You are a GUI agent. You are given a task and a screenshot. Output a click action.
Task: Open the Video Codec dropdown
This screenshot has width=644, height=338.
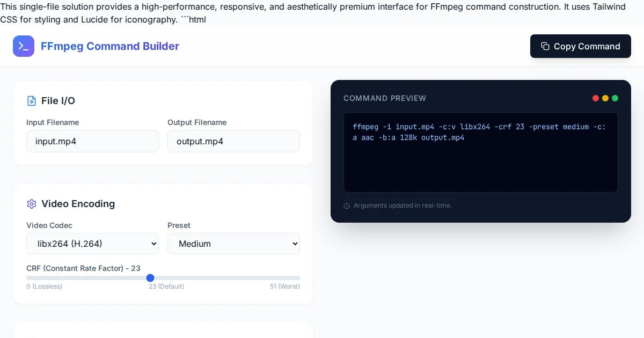click(92, 244)
